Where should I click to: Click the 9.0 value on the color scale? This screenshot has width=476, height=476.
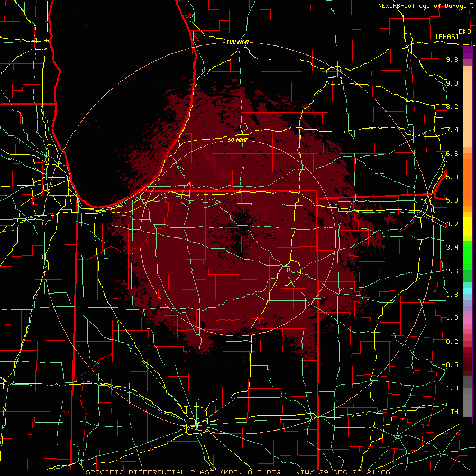click(x=452, y=83)
